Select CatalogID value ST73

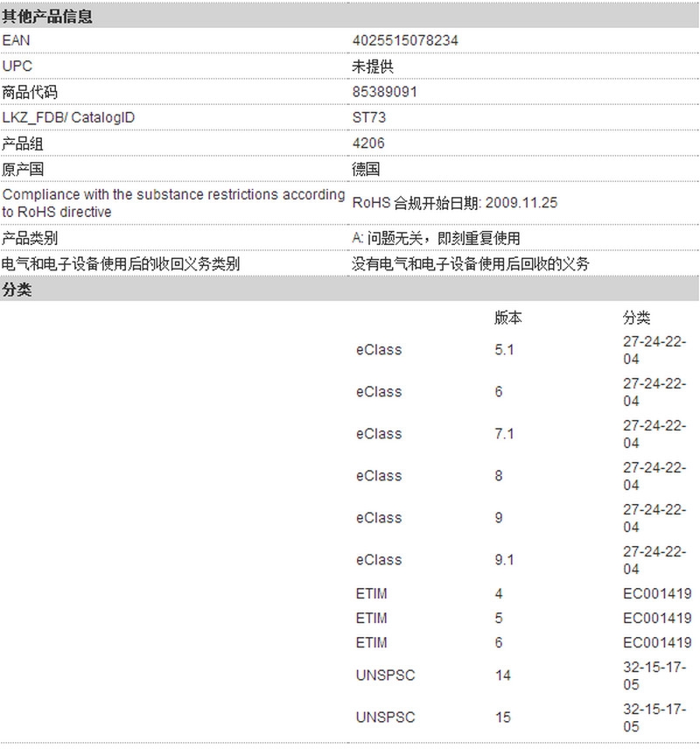coord(369,117)
